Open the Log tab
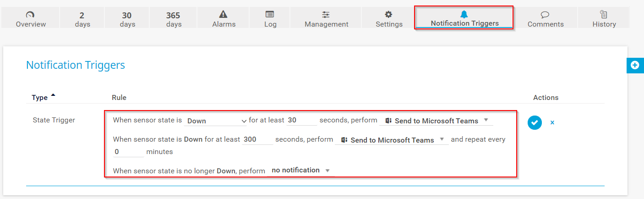 tap(270, 19)
